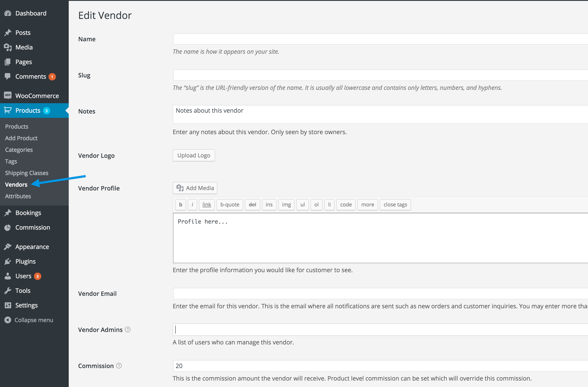Click the italic 'i' formatting button
This screenshot has height=387, width=588.
(192, 204)
